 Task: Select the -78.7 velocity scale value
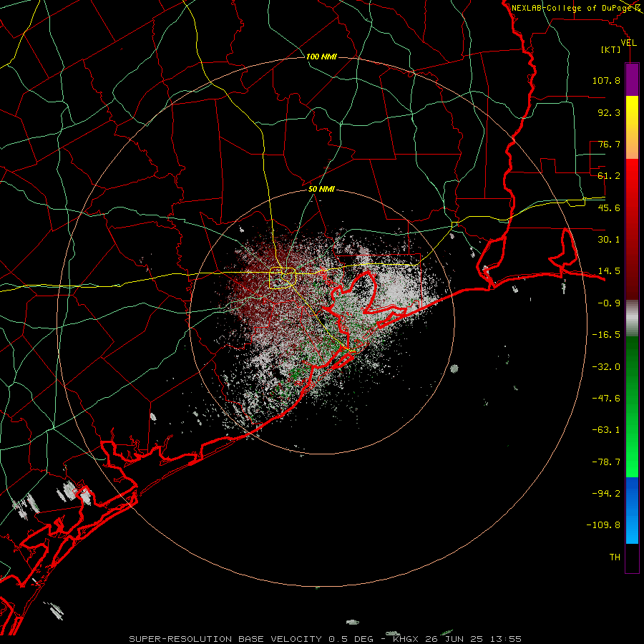pyautogui.click(x=606, y=462)
